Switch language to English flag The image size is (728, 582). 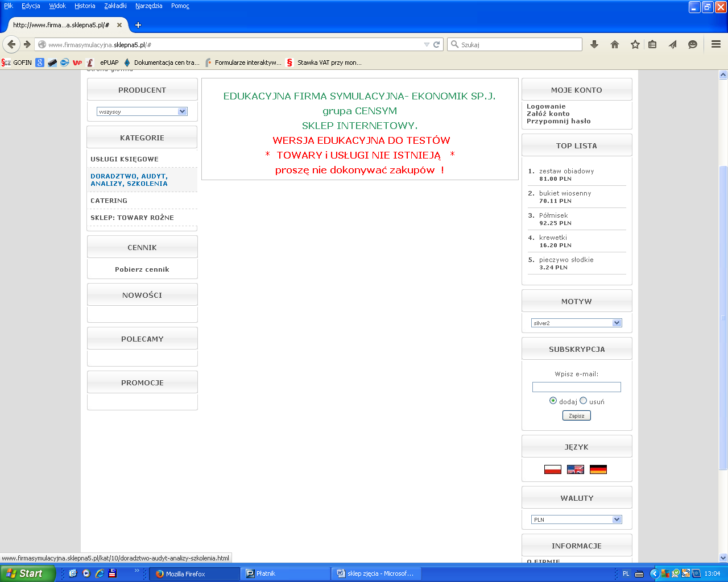click(x=576, y=469)
